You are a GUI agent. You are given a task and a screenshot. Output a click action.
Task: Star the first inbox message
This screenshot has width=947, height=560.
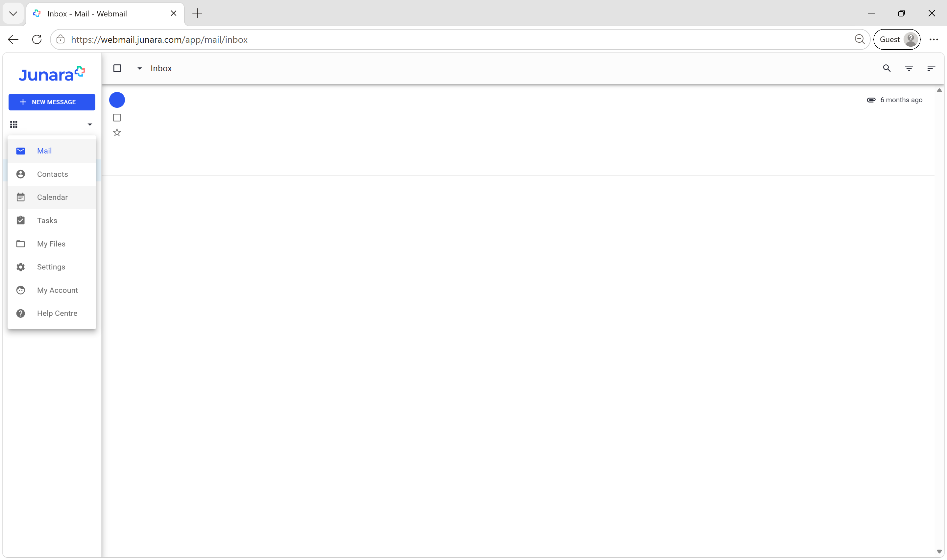click(117, 132)
